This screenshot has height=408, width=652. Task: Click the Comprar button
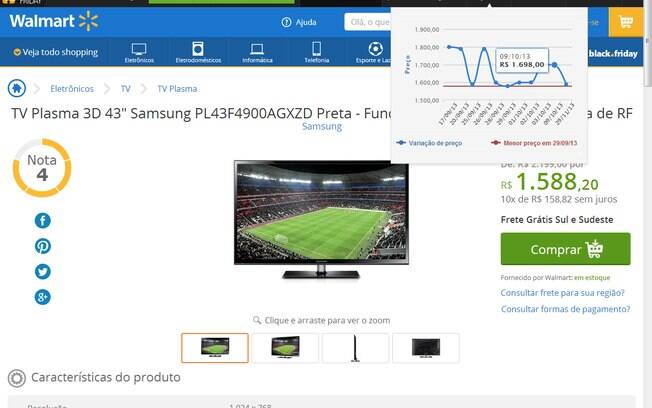566,249
